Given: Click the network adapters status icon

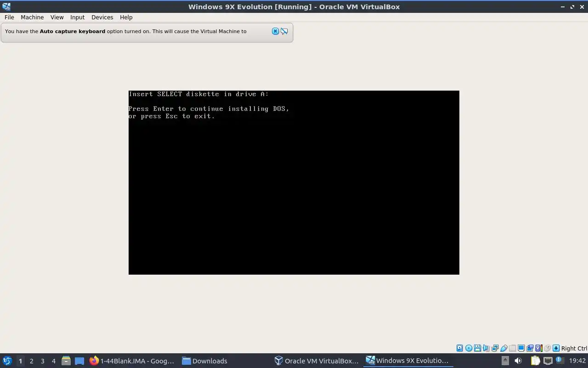Looking at the screenshot, I should (495, 348).
